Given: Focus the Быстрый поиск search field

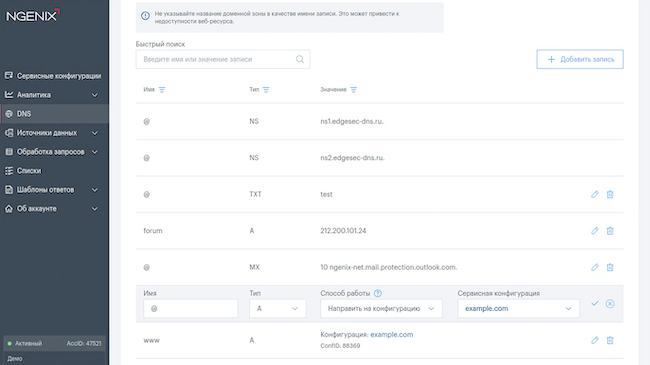Looking at the screenshot, I should 223,59.
